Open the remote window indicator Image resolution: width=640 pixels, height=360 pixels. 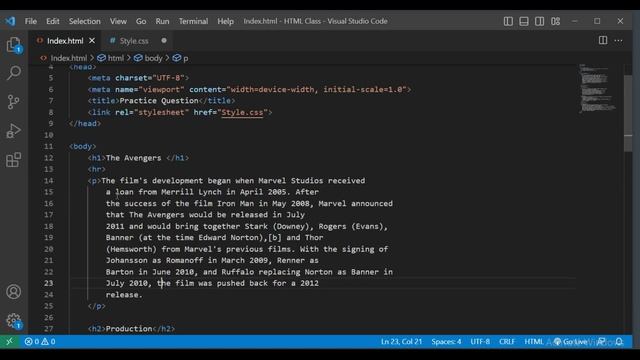[x=9, y=341]
